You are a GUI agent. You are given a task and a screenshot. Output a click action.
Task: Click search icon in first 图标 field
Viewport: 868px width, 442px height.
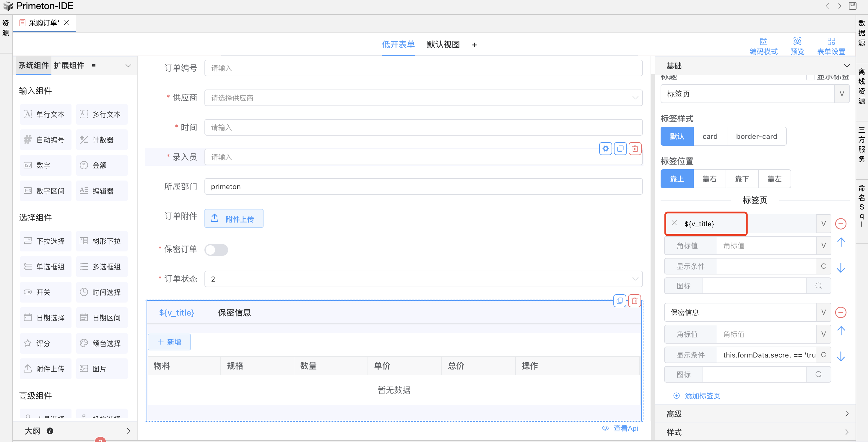(818, 286)
